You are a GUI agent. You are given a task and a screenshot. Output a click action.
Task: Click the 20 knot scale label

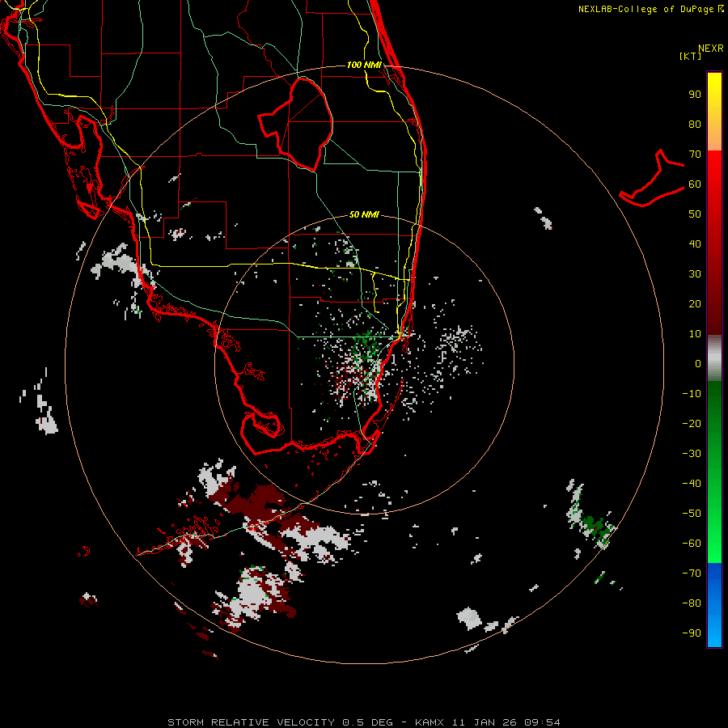pyautogui.click(x=695, y=304)
